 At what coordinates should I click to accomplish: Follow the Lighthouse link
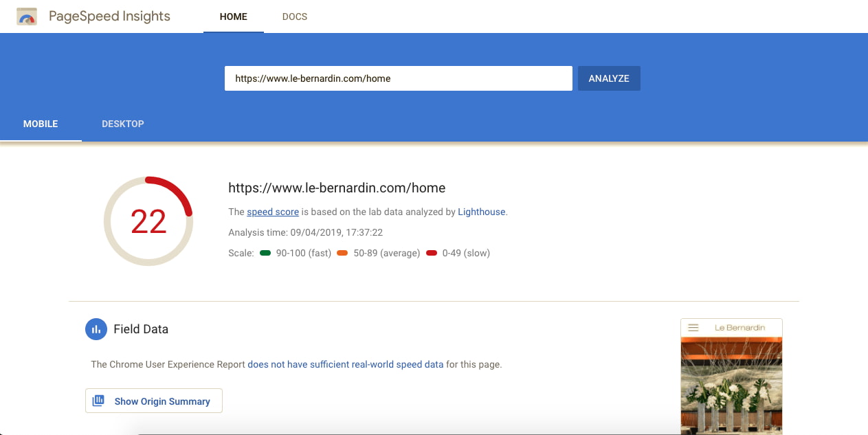click(x=481, y=212)
